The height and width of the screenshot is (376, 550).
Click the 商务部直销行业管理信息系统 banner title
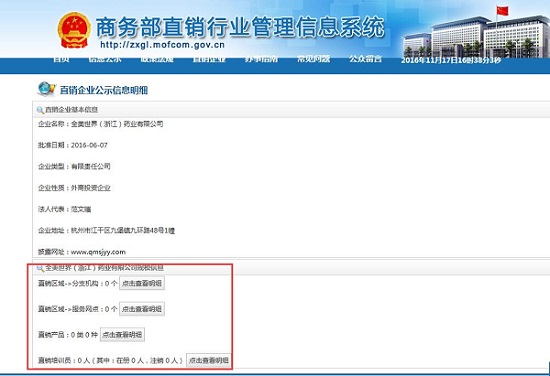(240, 27)
